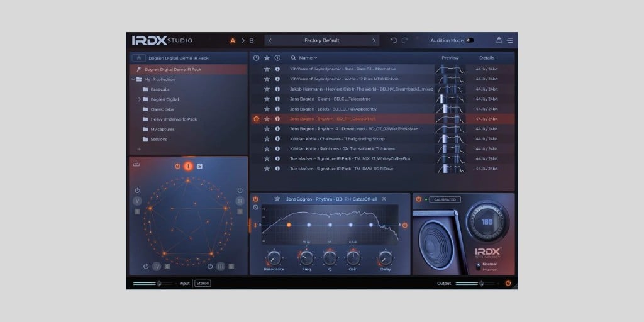Switch the Normal/Intense IRDX mode switch
This screenshot has width=644, height=322.
click(479, 267)
